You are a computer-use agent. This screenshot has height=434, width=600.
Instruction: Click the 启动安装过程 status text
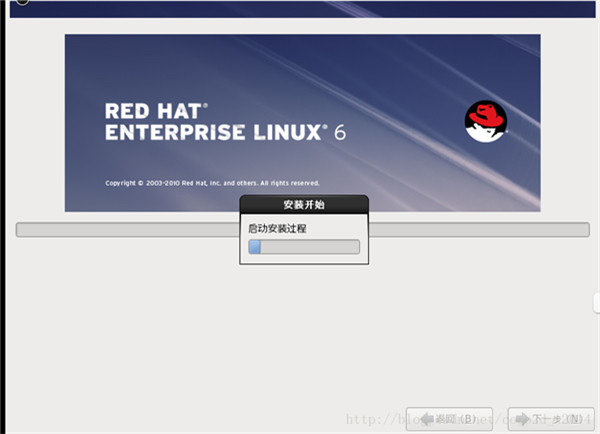point(277,229)
